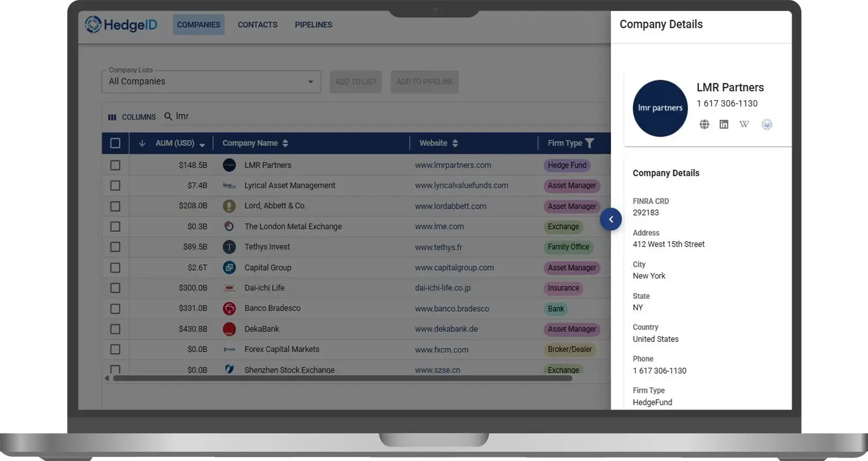Click the LMR Partners row logo icon
This screenshot has height=461, width=868.
[x=229, y=165]
